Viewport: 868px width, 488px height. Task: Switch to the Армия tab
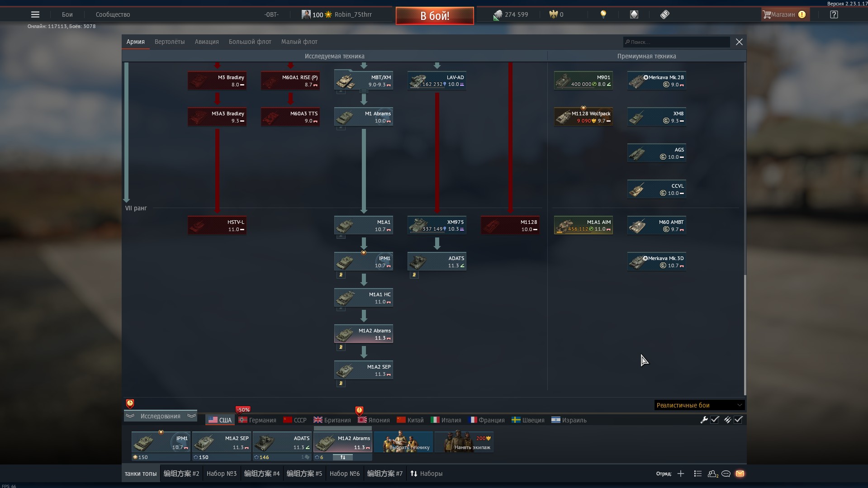(136, 42)
